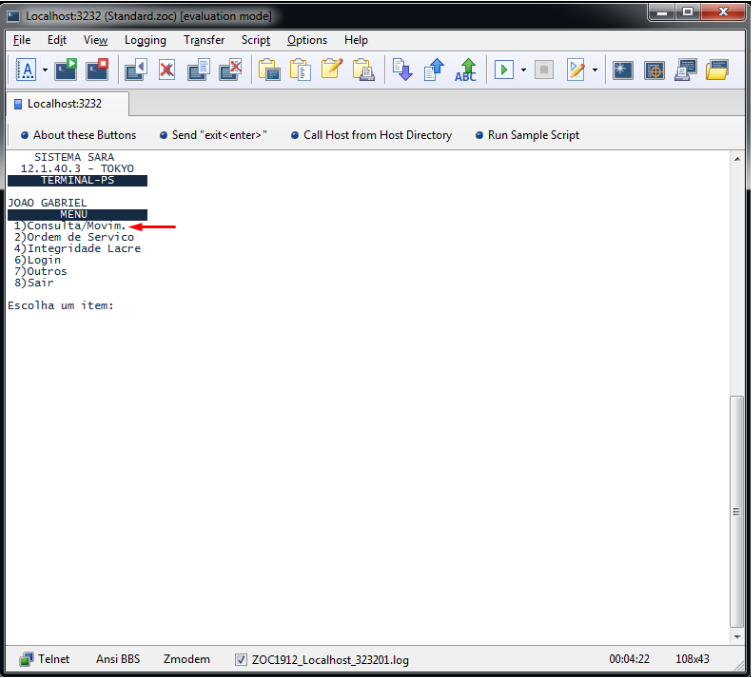Click the download file purple arrow icon

(x=402, y=70)
